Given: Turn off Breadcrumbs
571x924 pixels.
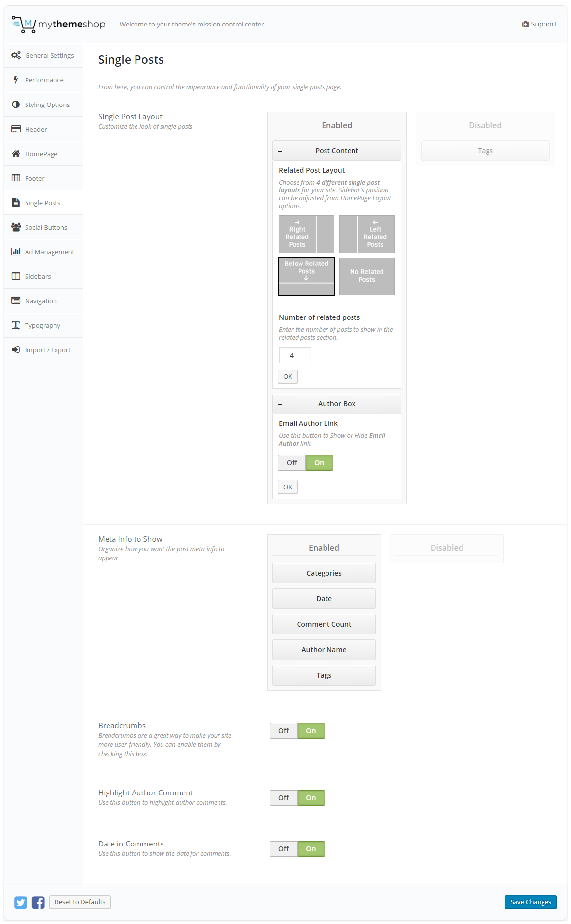Looking at the screenshot, I should point(284,731).
